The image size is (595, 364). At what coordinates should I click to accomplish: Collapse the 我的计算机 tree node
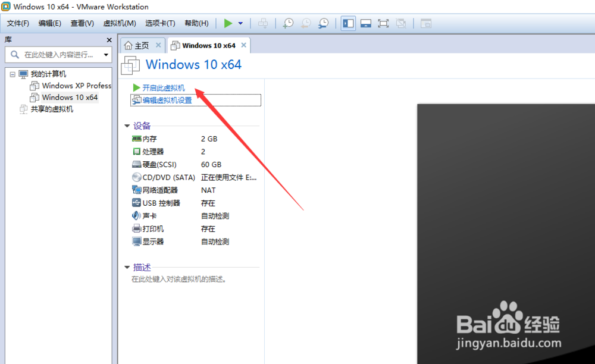point(12,74)
